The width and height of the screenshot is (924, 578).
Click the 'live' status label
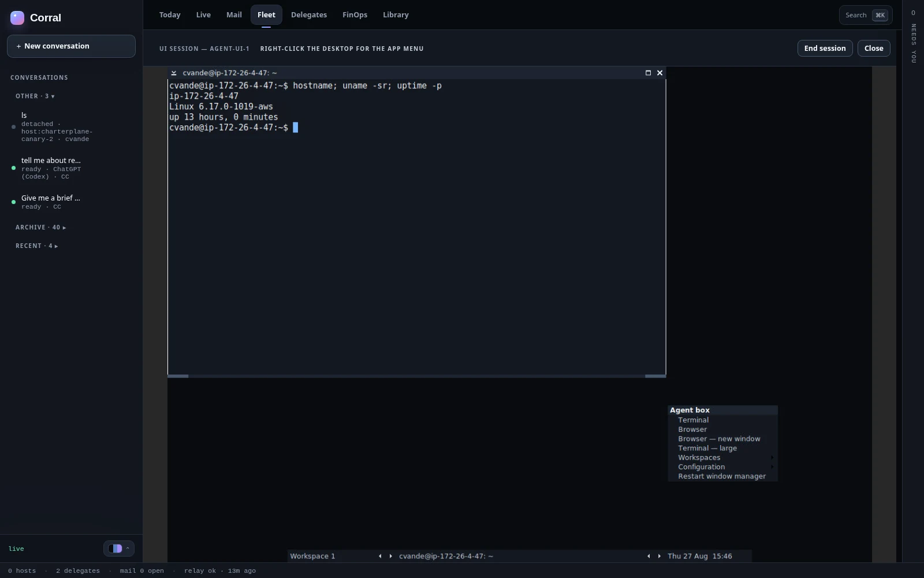coord(16,549)
